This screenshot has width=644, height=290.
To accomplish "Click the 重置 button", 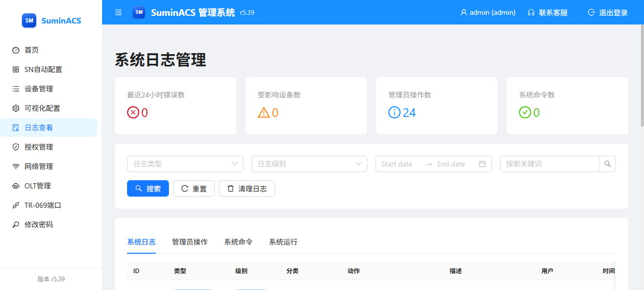I will 194,188.
